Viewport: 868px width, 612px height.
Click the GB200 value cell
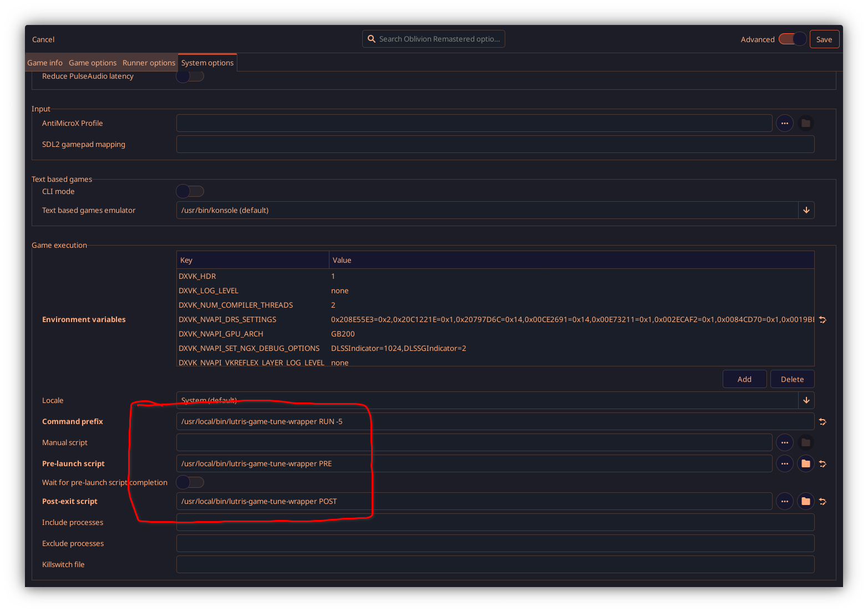[x=343, y=334]
